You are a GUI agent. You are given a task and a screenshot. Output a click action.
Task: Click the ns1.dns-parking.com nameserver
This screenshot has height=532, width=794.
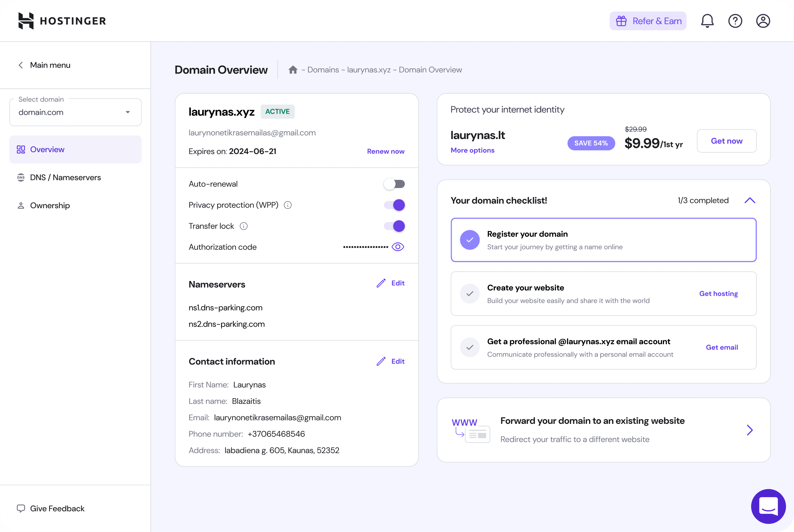(225, 308)
